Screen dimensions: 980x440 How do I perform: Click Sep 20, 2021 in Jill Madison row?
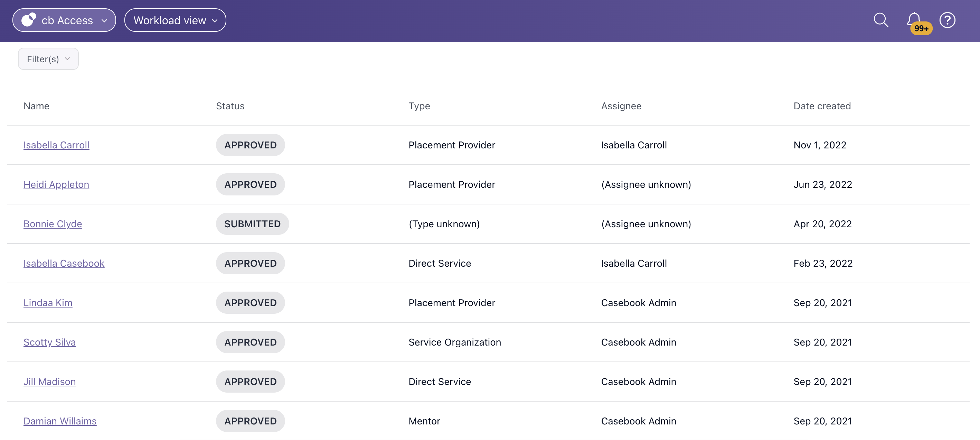pos(823,382)
